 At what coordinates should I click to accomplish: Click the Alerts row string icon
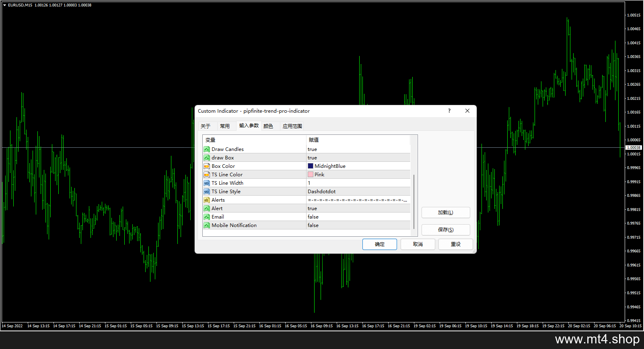[x=206, y=200]
